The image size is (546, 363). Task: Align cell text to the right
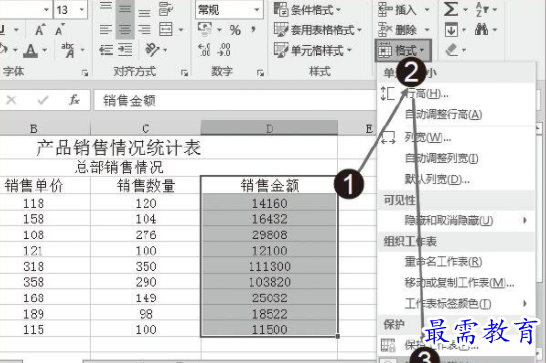coord(144,30)
